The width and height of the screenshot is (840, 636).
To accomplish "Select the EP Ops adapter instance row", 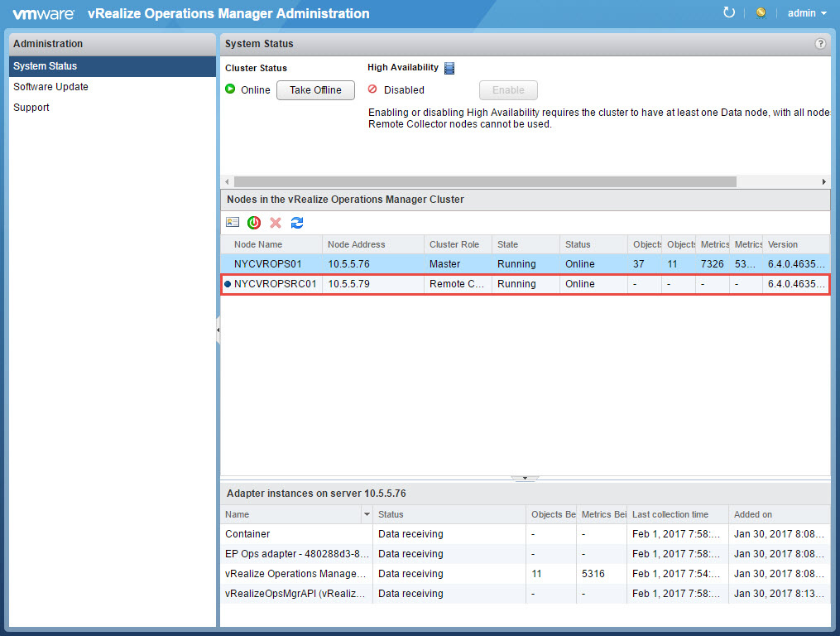I will point(525,554).
